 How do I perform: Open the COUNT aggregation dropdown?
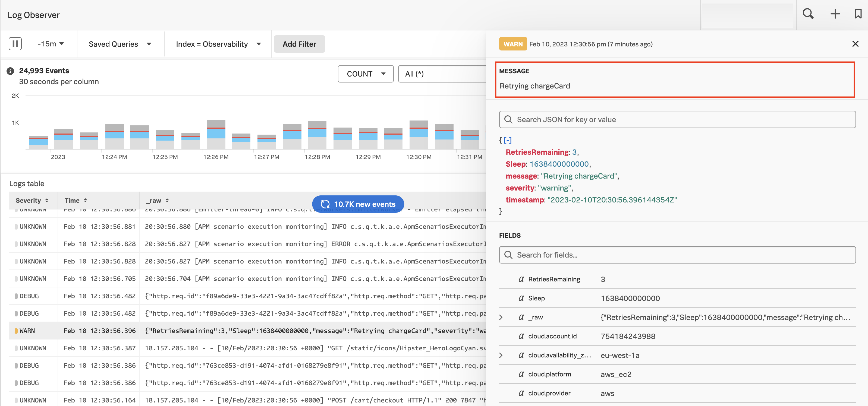click(366, 74)
